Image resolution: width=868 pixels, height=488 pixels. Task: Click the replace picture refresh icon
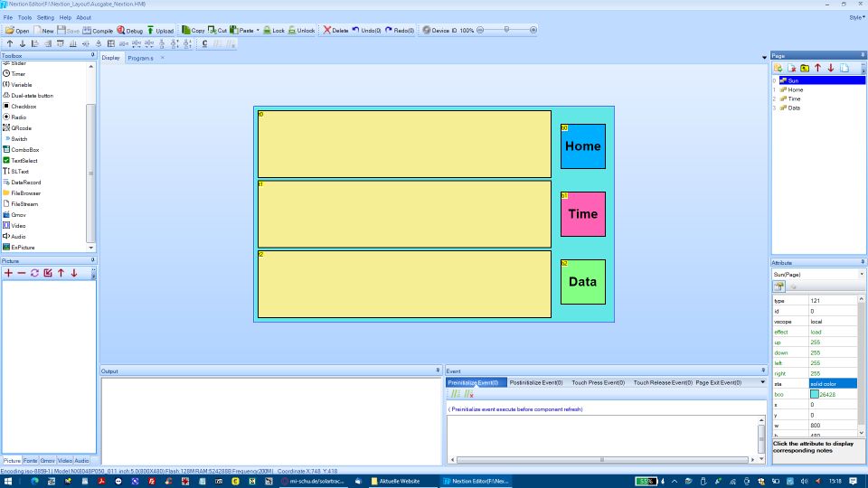pos(35,273)
